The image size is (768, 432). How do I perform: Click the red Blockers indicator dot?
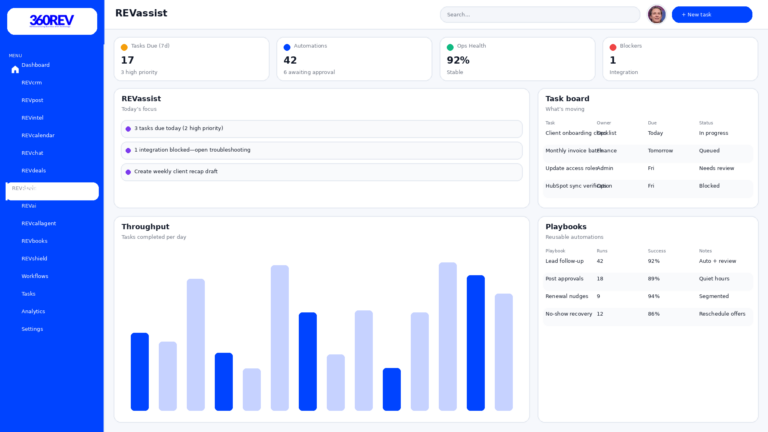pos(613,47)
